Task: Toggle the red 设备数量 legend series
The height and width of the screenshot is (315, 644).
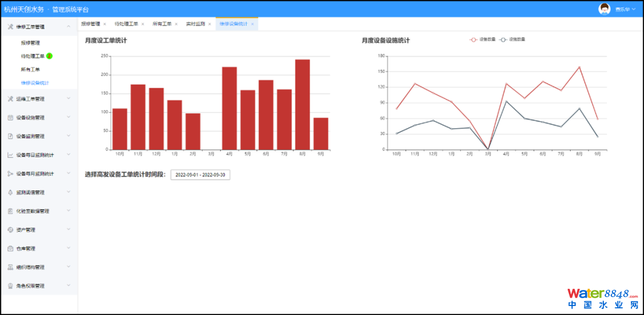Action: tap(482, 39)
